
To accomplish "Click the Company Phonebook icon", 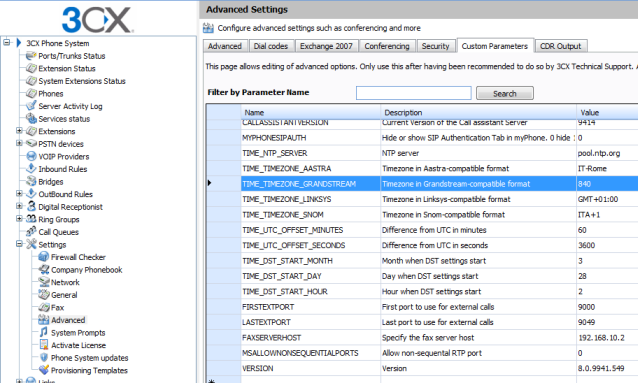I will pos(44,269).
